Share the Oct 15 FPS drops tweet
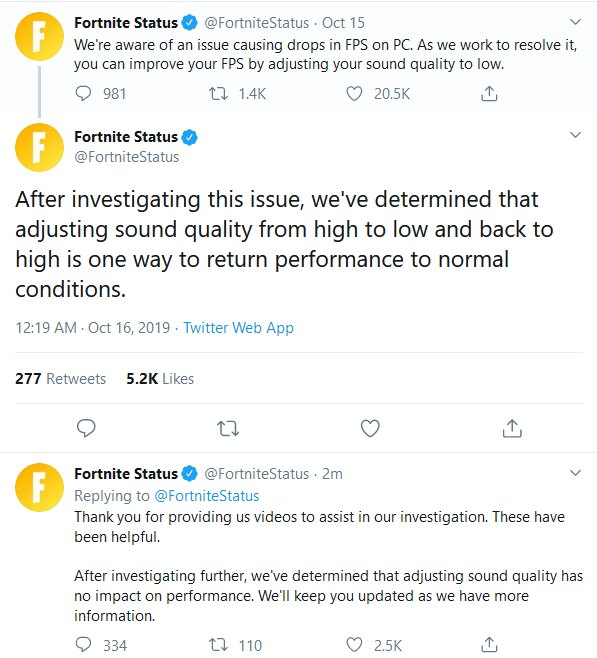The width and height of the screenshot is (597, 658). tap(489, 93)
